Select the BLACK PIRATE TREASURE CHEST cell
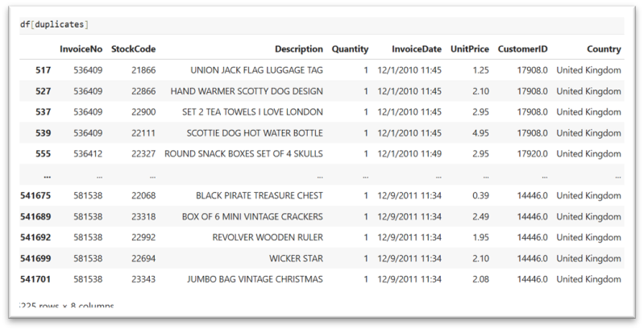Viewport: 644px width, 330px height. (259, 195)
